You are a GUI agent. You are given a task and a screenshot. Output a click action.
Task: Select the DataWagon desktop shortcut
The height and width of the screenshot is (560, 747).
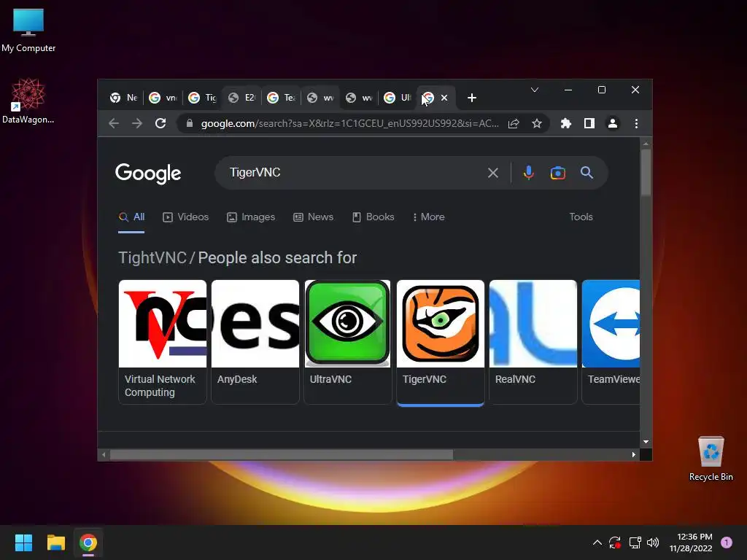point(28,101)
